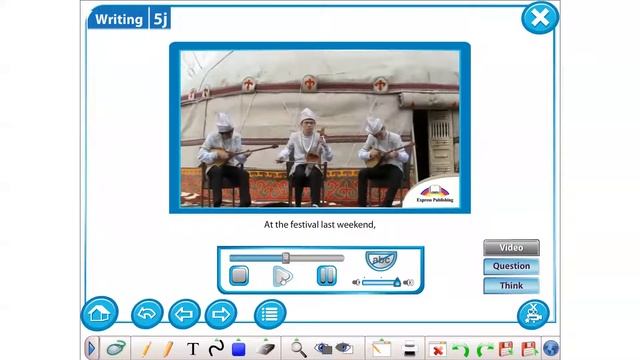
Task: Click the video progress slider handle
Action: [x=286, y=258]
